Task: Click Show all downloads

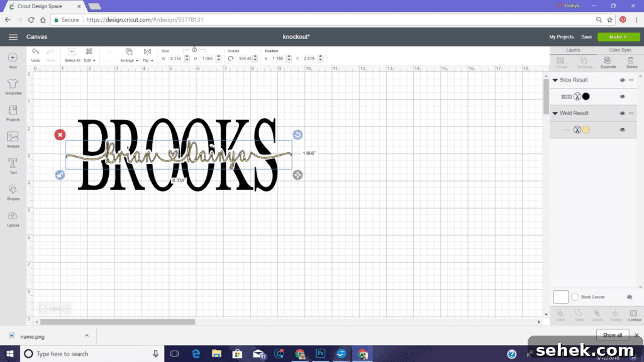Action: click(x=612, y=335)
